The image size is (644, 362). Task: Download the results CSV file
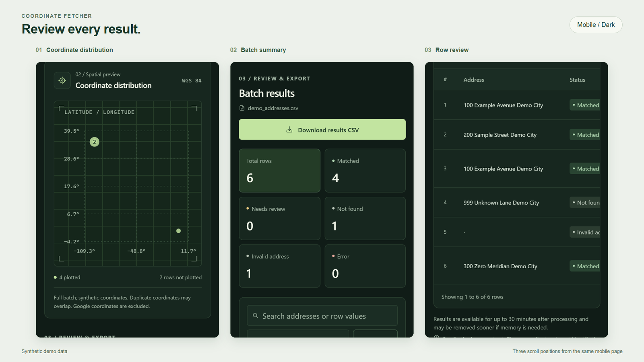(322, 130)
